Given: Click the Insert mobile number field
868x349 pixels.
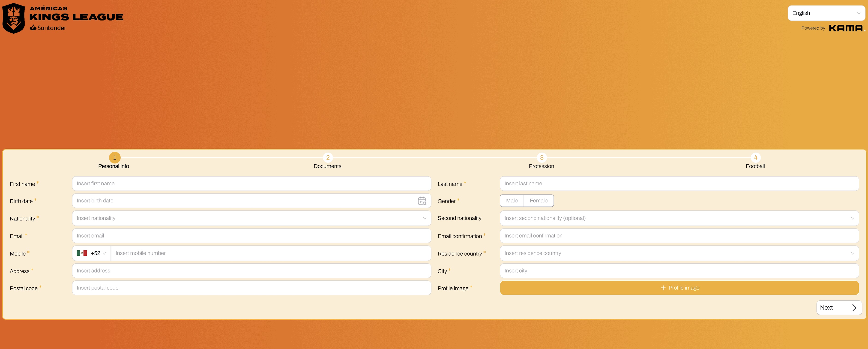Looking at the screenshot, I should click(271, 253).
